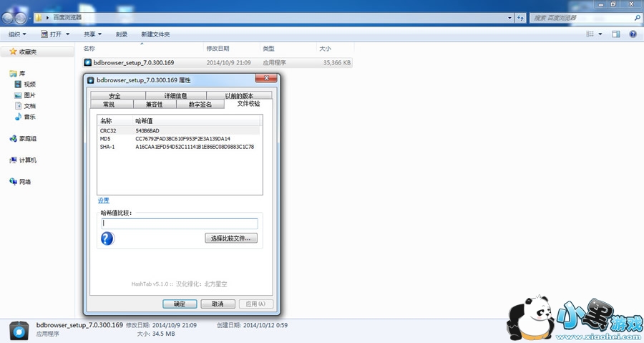
Task: Click the 视频 library icon
Action: pyautogui.click(x=18, y=84)
